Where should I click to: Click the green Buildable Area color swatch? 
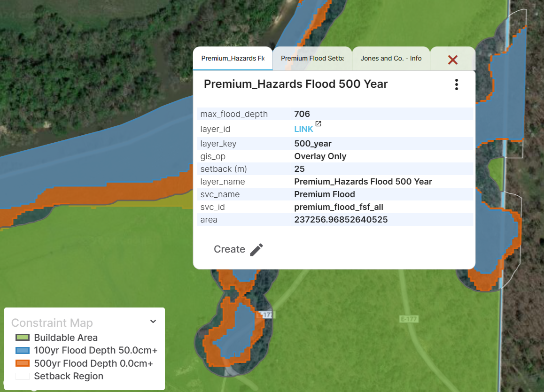[23, 337]
